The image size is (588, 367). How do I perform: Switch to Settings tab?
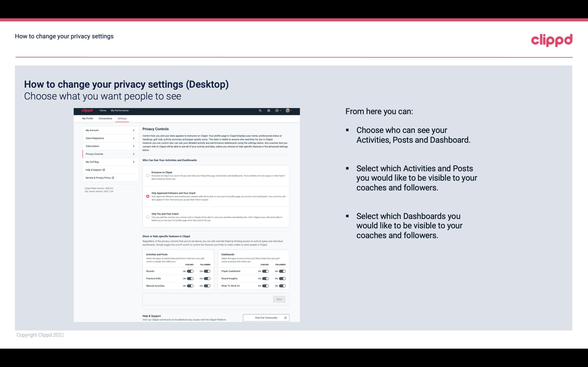point(122,118)
